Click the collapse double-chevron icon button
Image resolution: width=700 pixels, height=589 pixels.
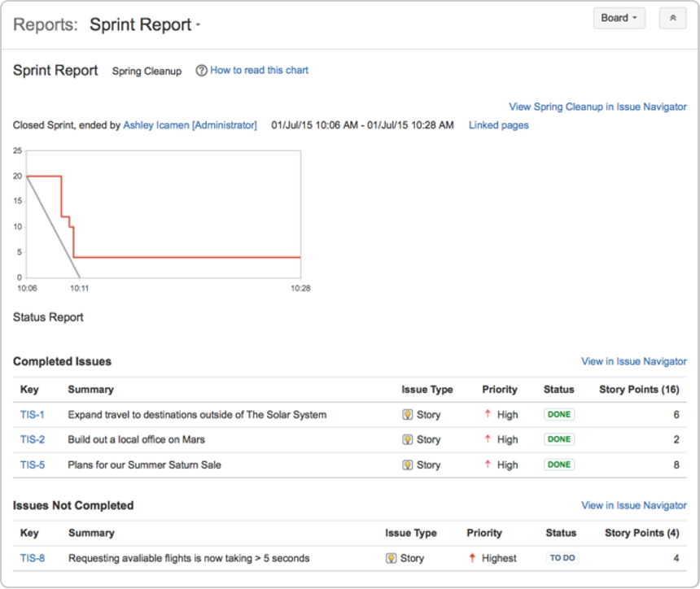coord(672,18)
